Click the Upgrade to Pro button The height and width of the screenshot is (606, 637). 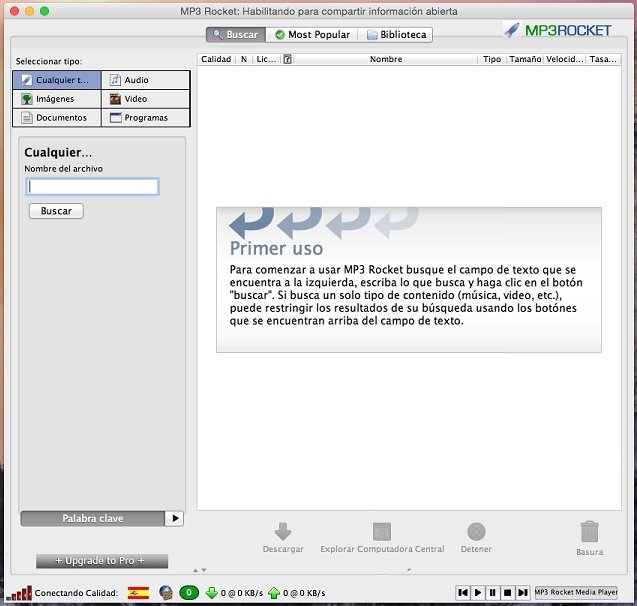(x=102, y=561)
